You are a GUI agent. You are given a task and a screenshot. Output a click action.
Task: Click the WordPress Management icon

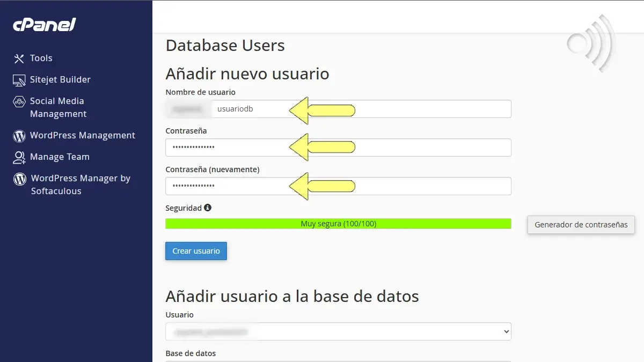pos(19,135)
